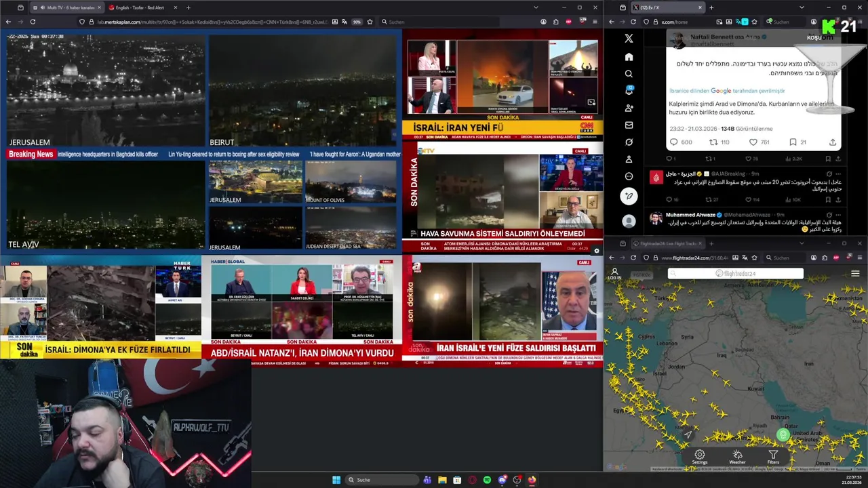Open Spotify from the taskbar
Image resolution: width=868 pixels, height=488 pixels.
487,480
